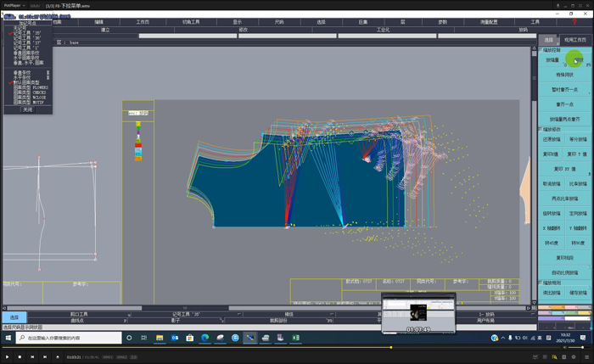Image resolution: width=594 pixels, height=364 pixels.
Task: Click PotPlayer eject/open file button
Action: pyautogui.click(x=58, y=357)
